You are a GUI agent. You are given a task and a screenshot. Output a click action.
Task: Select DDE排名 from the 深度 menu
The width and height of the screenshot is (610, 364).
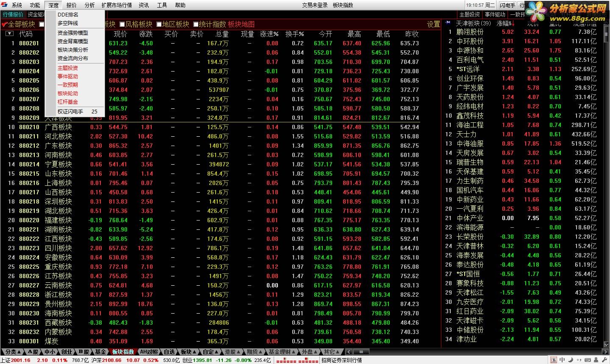coord(75,14)
